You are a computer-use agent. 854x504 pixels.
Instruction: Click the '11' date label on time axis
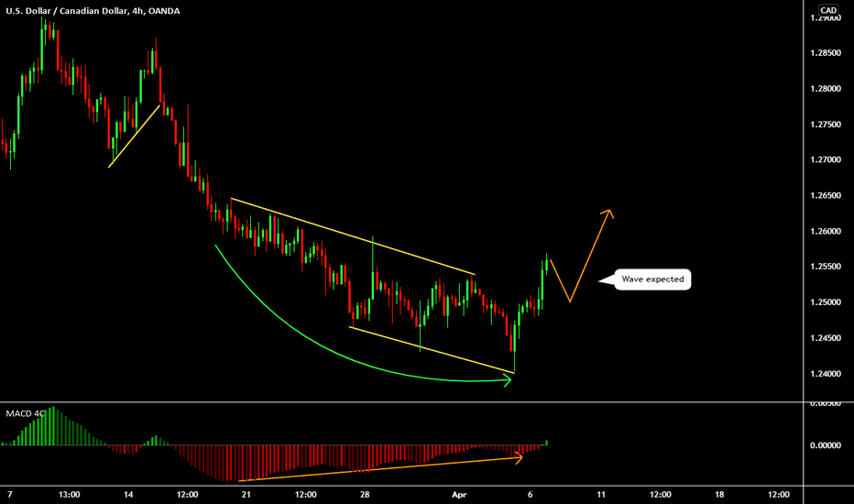(601, 495)
